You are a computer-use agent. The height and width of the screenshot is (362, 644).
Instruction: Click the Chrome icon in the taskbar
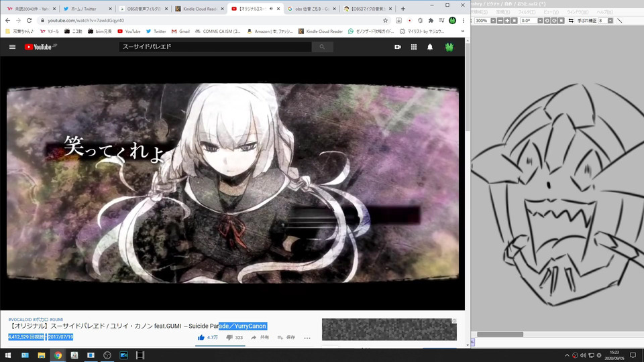[x=58, y=355]
